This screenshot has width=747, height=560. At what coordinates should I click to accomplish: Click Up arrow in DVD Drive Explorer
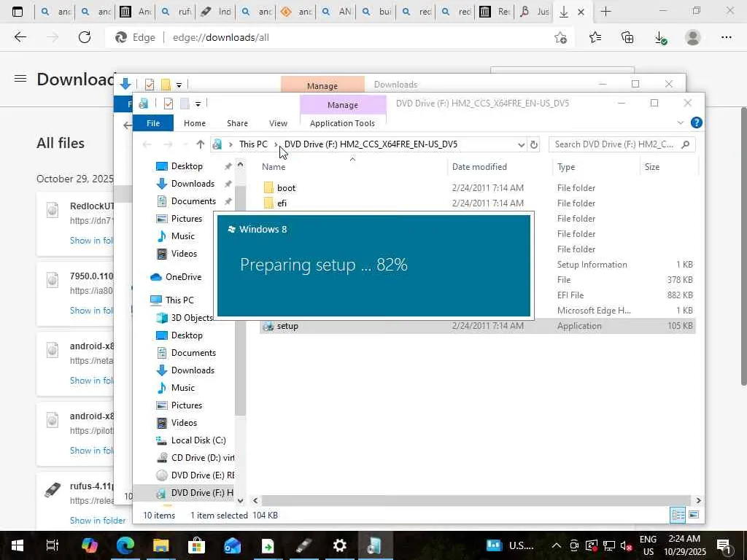coord(200,144)
